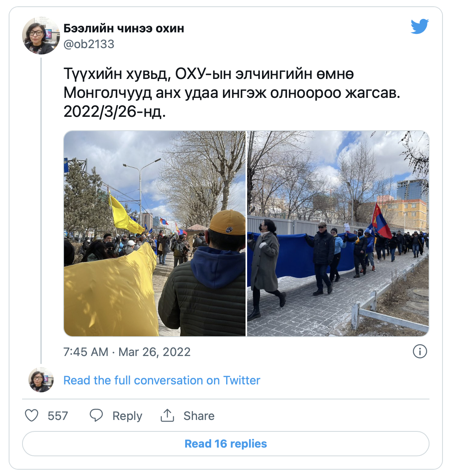Click the Монголчууд анх удаа tweet line
The width and height of the screenshot is (450, 476).
(232, 93)
